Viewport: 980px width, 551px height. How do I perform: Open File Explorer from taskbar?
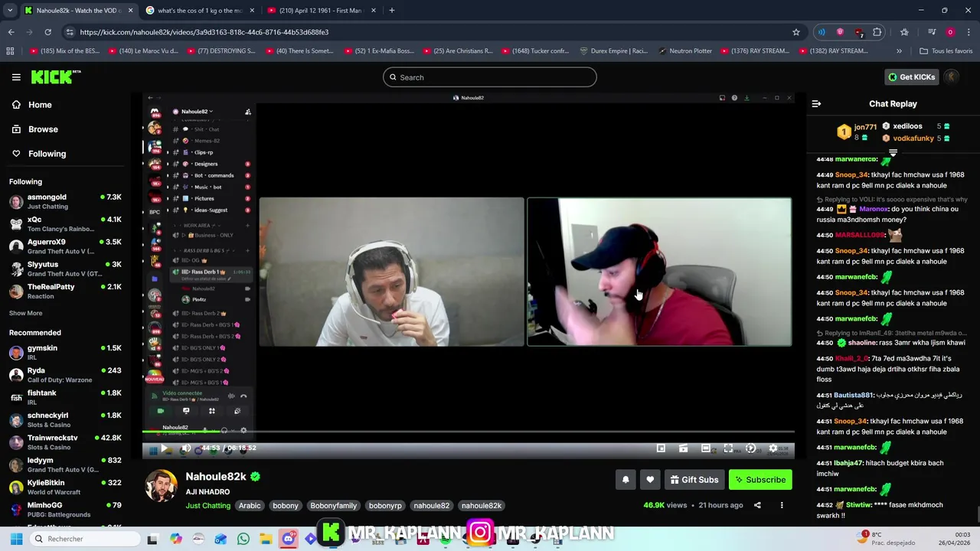[266, 539]
